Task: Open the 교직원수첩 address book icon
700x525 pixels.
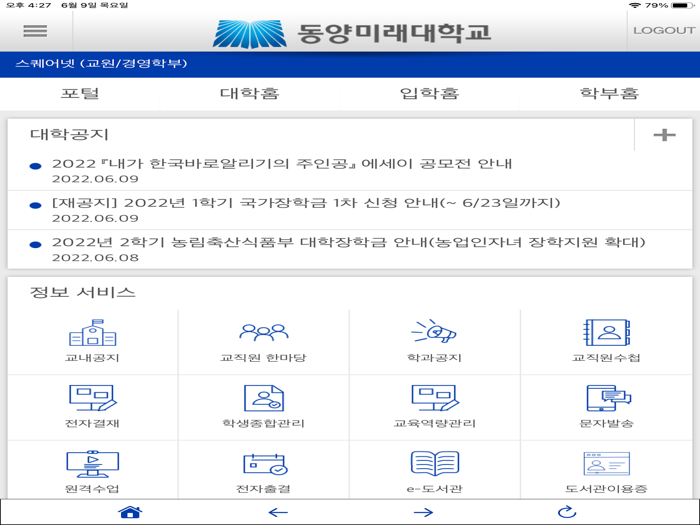Action: (x=606, y=333)
